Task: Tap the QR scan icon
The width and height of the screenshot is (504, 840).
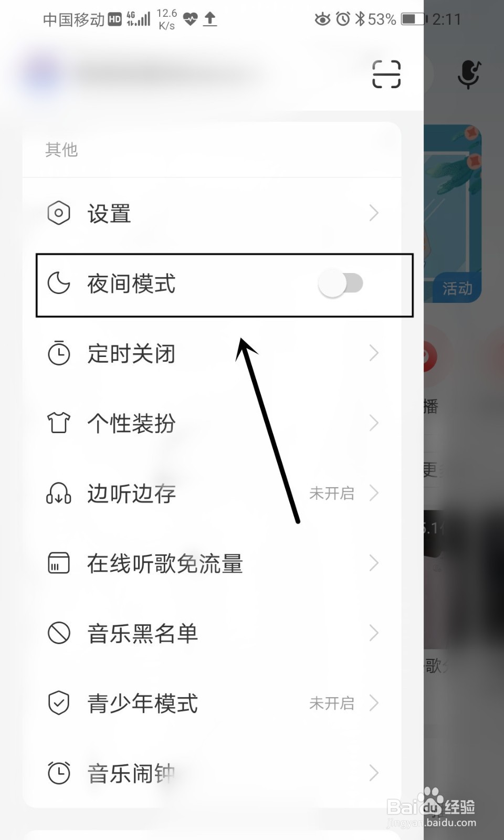Action: (386, 74)
